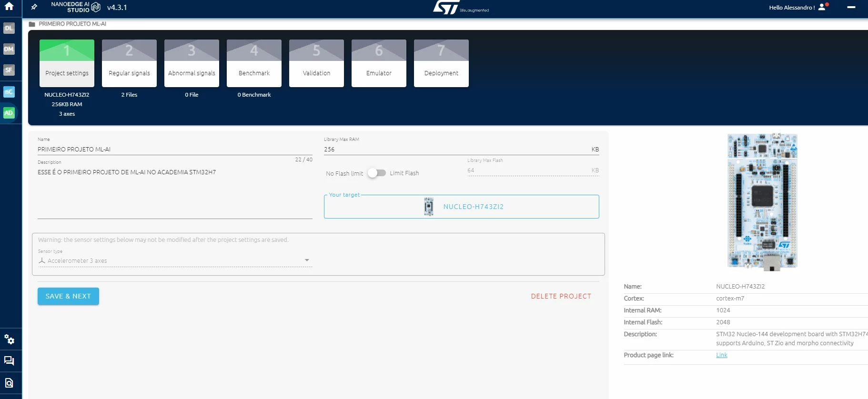Click the SAVE & NEXT button
Image resolution: width=868 pixels, height=399 pixels.
(x=68, y=296)
